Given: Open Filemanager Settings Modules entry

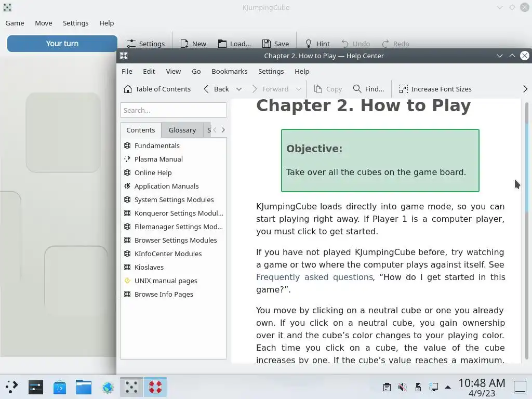Looking at the screenshot, I should (x=174, y=227).
